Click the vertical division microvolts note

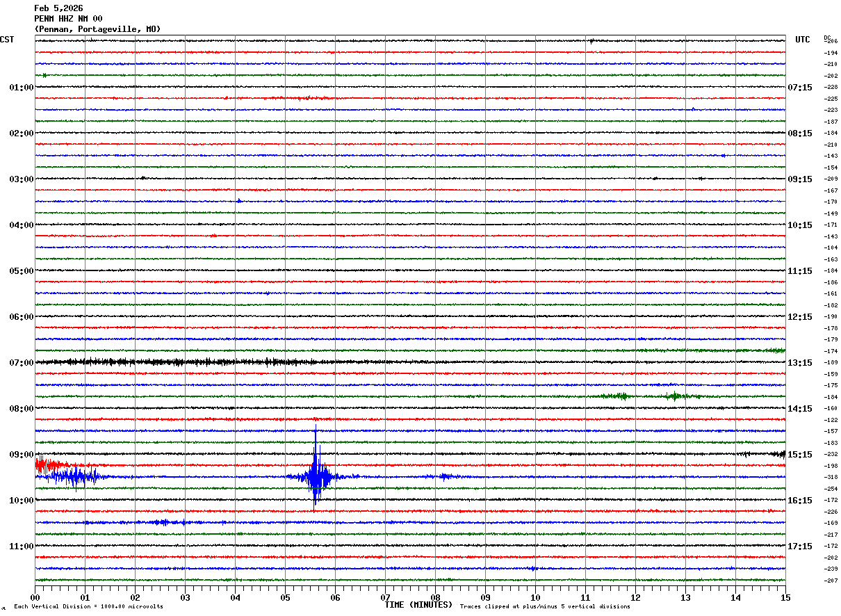(x=88, y=607)
